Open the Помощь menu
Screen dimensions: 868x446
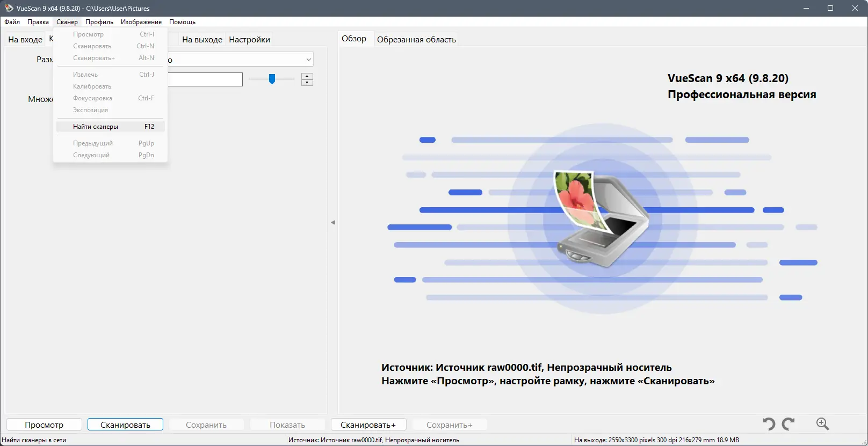coord(182,22)
